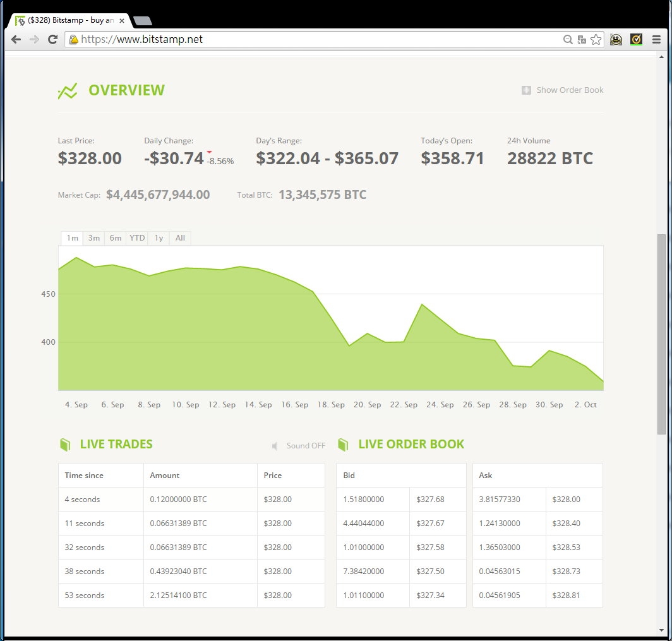Click the 4 seconds trade row
The width and height of the screenshot is (672, 641).
[x=191, y=499]
